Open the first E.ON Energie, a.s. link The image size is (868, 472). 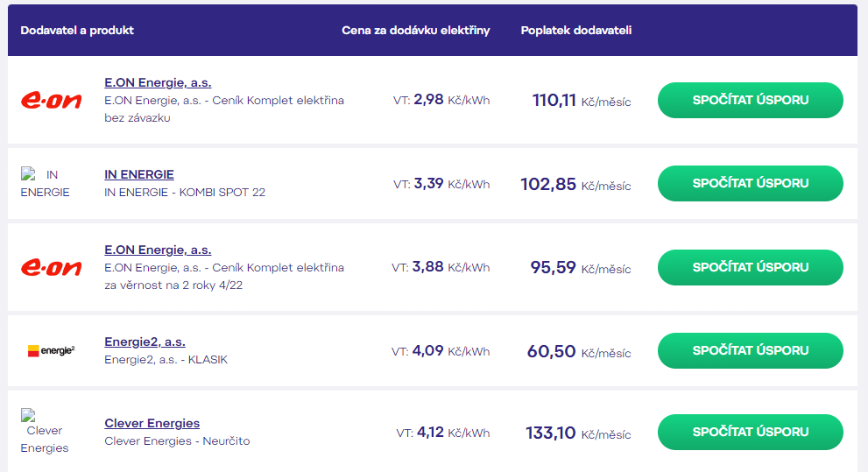tap(158, 82)
